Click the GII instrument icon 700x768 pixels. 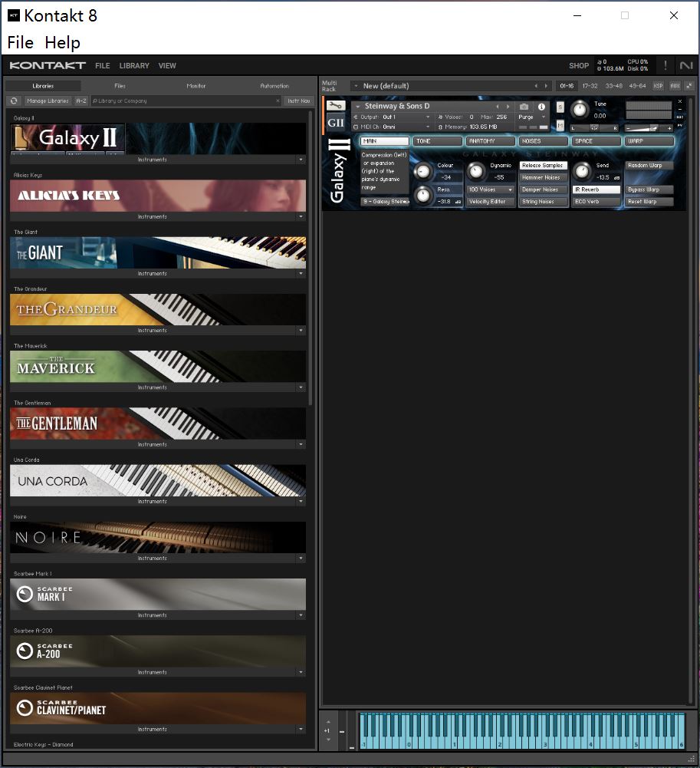[x=336, y=123]
